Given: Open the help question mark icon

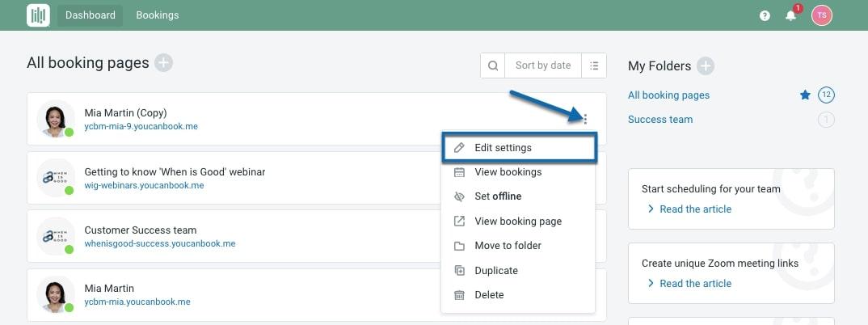Looking at the screenshot, I should click(765, 15).
